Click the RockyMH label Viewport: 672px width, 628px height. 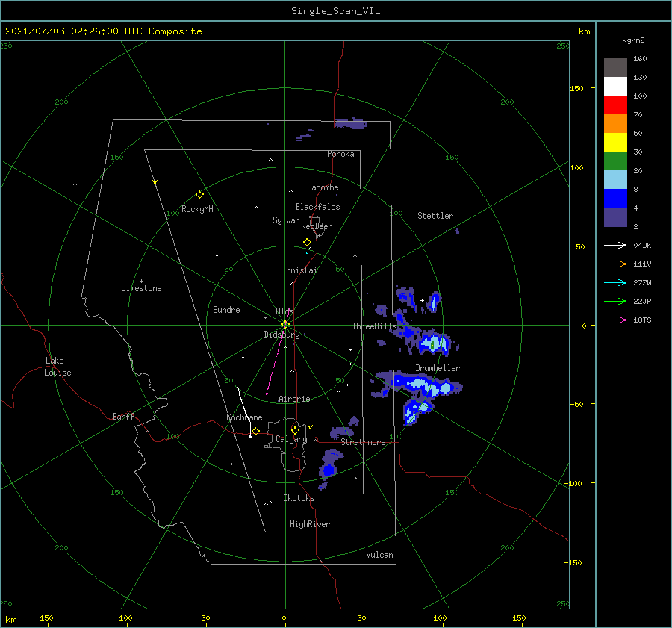pos(197,209)
